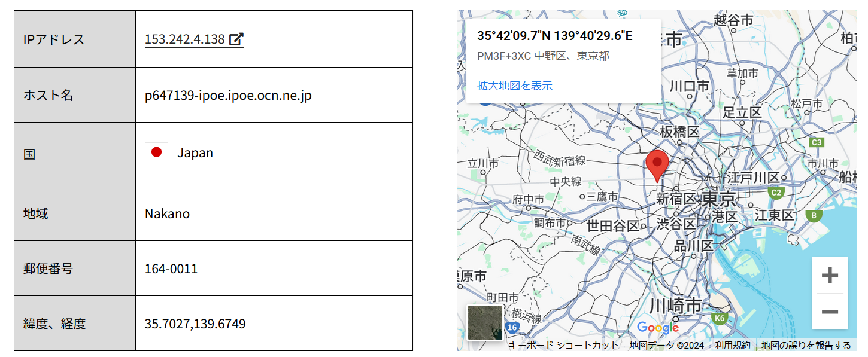The width and height of the screenshot is (868, 357).
Task: Open キーボード ショートカット on the map
Action: coord(564,346)
